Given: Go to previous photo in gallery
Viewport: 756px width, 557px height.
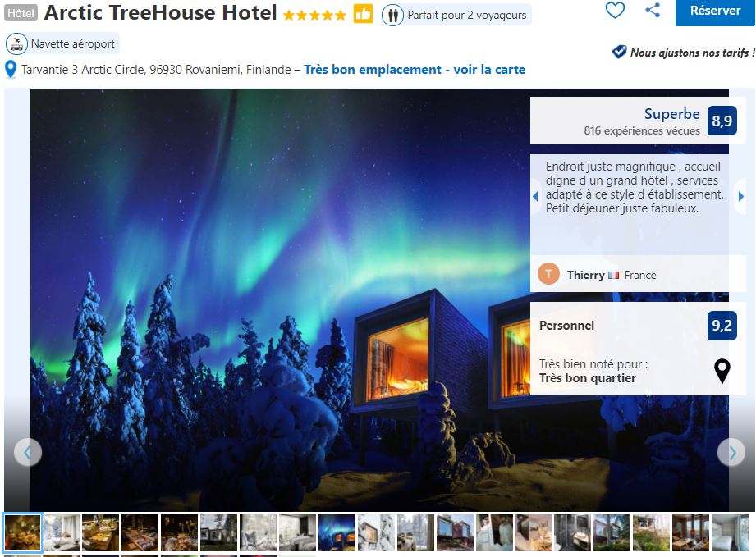Looking at the screenshot, I should click(x=27, y=453).
